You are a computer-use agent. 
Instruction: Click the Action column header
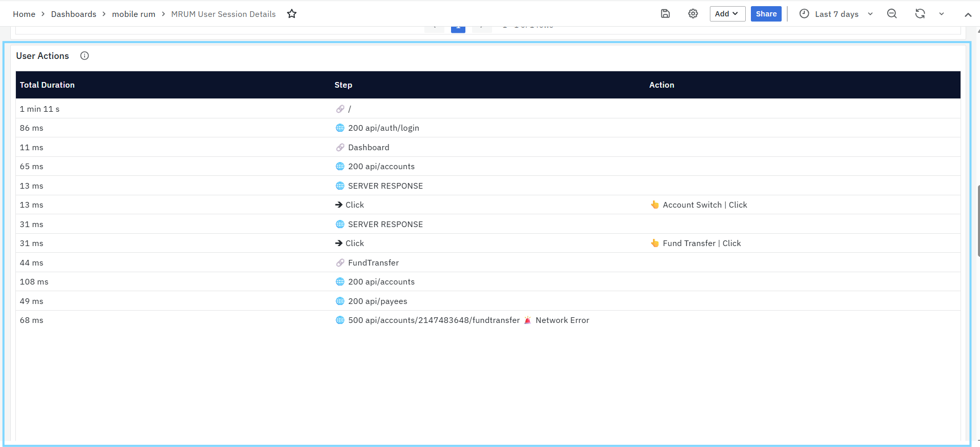click(x=661, y=85)
